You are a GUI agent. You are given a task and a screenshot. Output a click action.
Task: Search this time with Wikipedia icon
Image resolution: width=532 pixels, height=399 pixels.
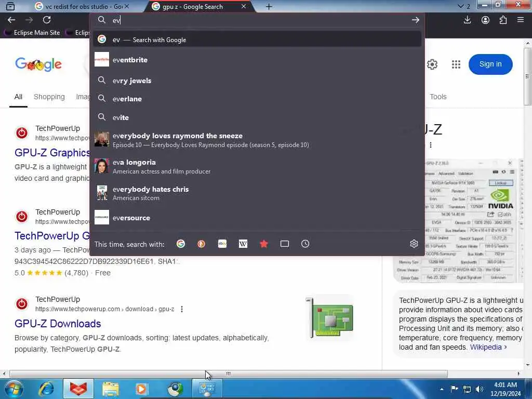(243, 244)
